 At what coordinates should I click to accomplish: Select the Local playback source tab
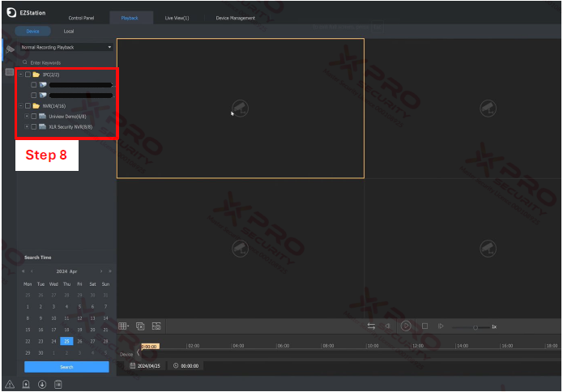69,32
